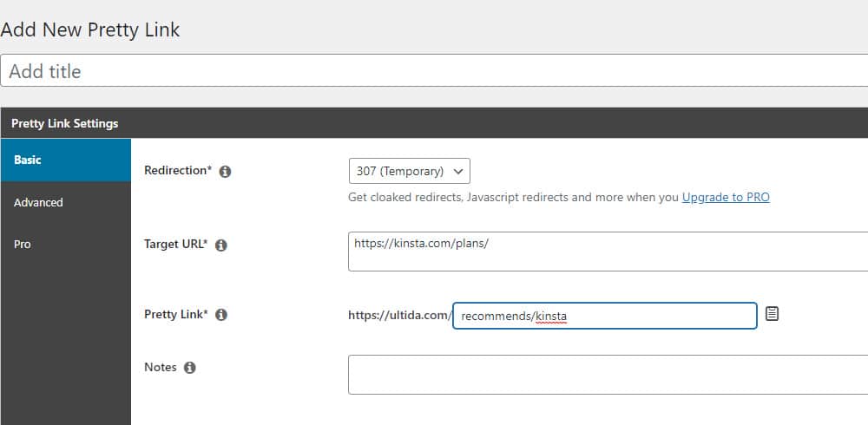The height and width of the screenshot is (425, 868).
Task: Click the Target URL info icon
Action: (x=220, y=245)
